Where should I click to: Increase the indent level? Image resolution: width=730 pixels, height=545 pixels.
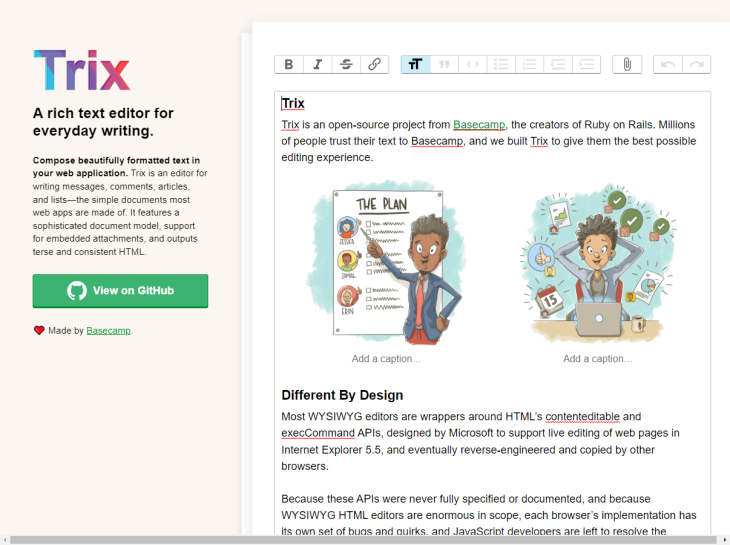point(586,64)
